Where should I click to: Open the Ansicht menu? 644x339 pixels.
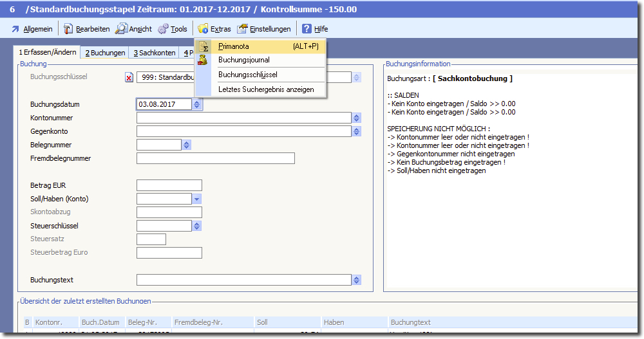click(x=134, y=29)
